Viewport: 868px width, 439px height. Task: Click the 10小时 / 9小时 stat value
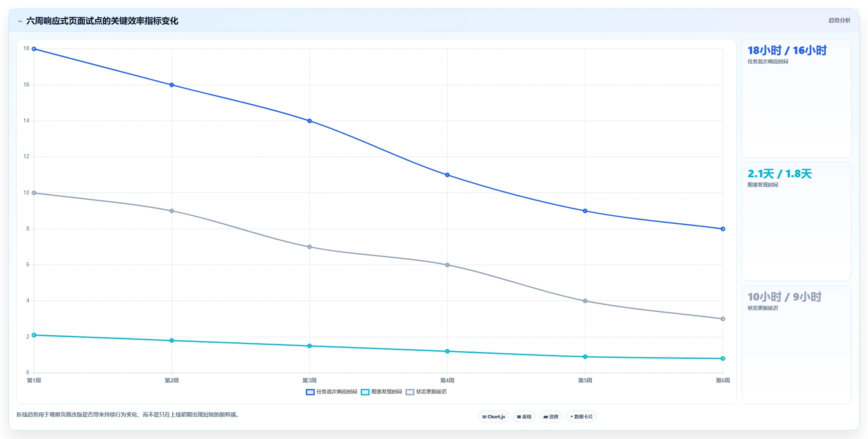point(784,297)
